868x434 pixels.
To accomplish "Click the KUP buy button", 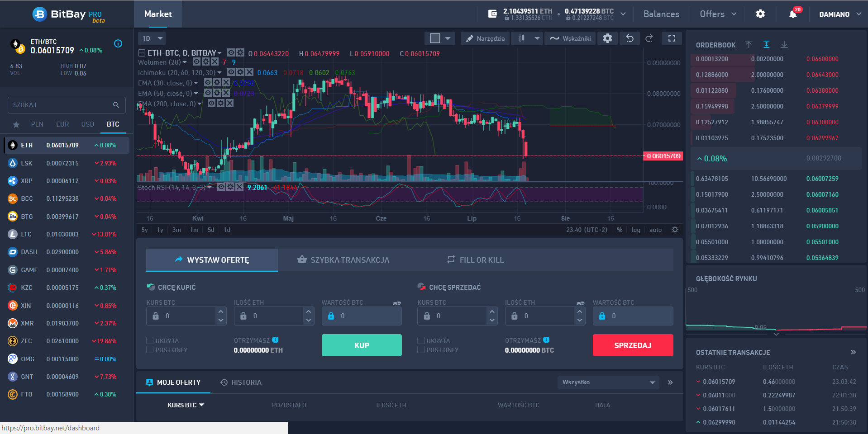I will click(362, 345).
